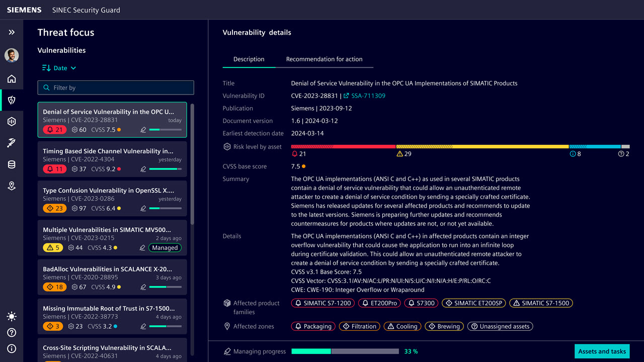The width and height of the screenshot is (644, 362).
Task: Select S7300 product family tag
Action: click(x=422, y=303)
